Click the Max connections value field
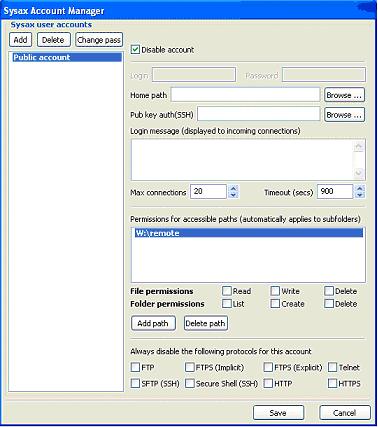 coord(208,192)
